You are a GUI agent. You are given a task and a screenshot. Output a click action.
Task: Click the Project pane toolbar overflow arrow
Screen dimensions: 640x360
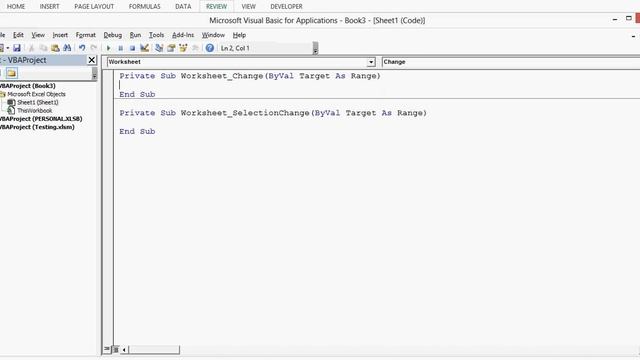click(x=94, y=74)
